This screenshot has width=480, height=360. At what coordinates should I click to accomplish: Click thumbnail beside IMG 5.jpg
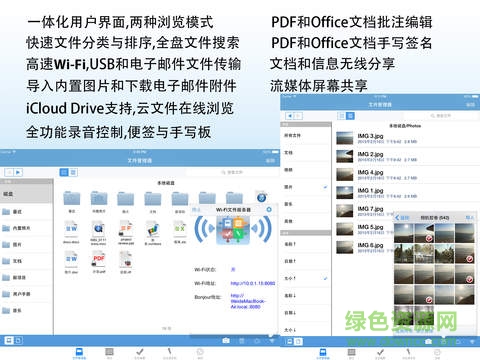pos(345,229)
